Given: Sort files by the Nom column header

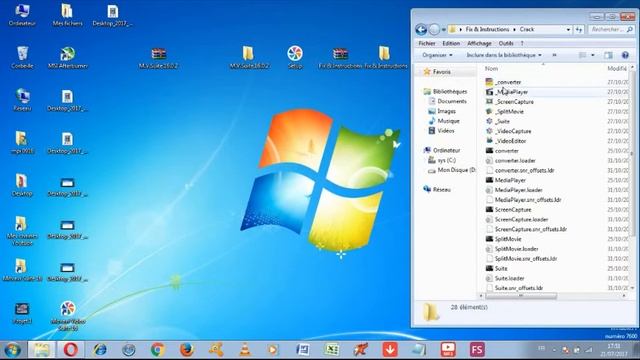Looking at the screenshot, I should (491, 69).
